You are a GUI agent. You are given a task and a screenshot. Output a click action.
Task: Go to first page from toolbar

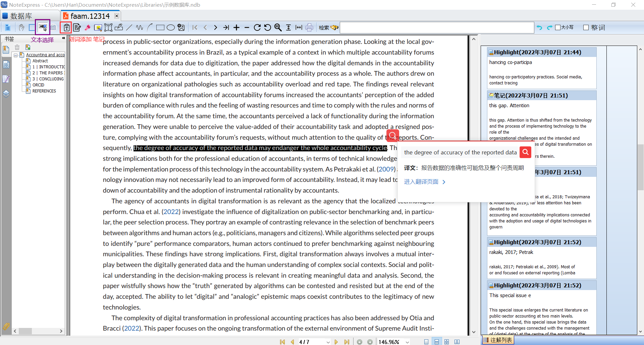coord(195,27)
